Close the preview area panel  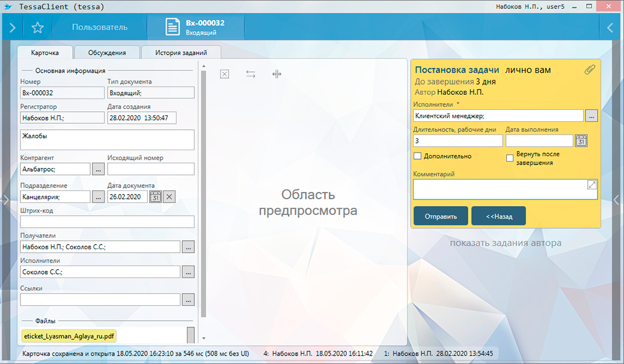(x=224, y=74)
